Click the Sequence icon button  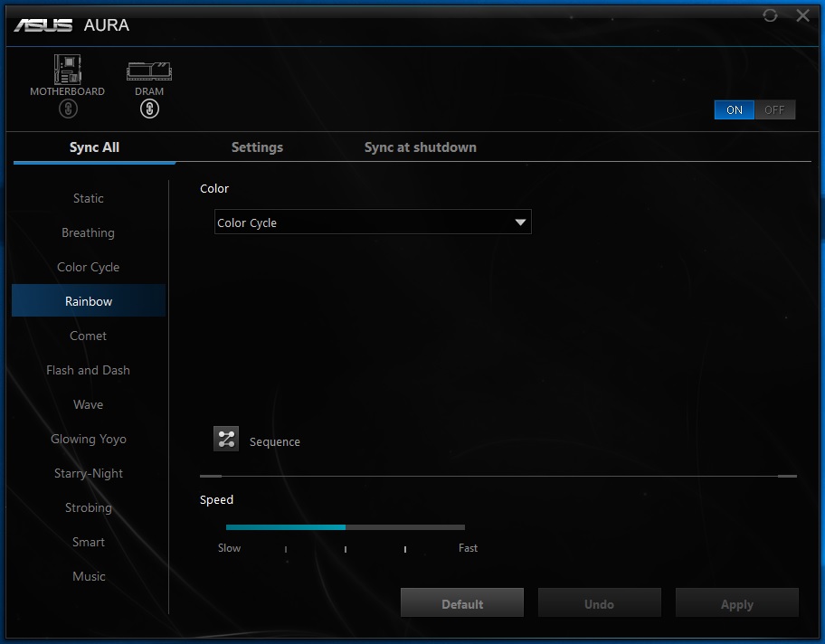click(x=226, y=439)
